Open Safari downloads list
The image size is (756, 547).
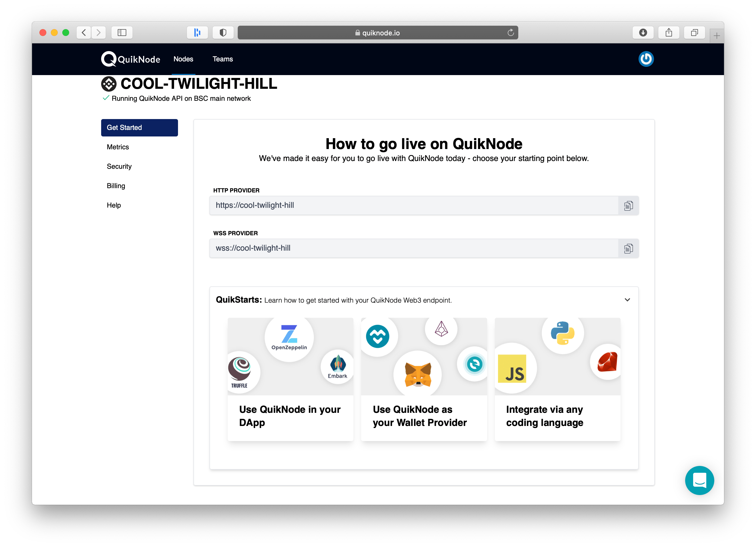(x=643, y=33)
